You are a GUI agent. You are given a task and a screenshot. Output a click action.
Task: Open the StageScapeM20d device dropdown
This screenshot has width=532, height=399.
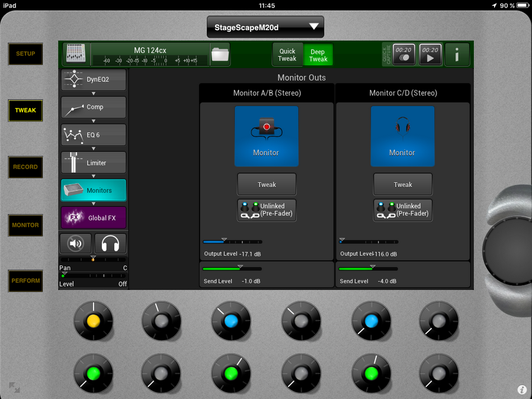coord(265,27)
